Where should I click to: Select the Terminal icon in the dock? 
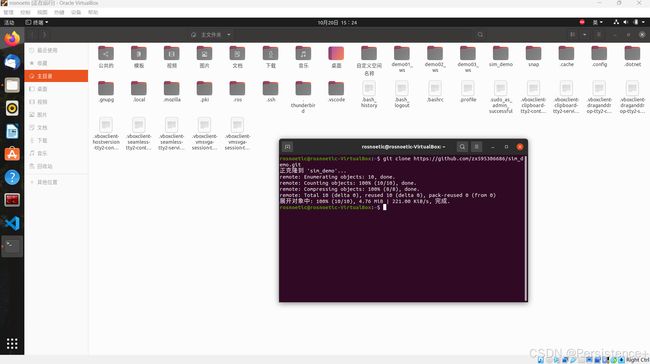pos(12,246)
